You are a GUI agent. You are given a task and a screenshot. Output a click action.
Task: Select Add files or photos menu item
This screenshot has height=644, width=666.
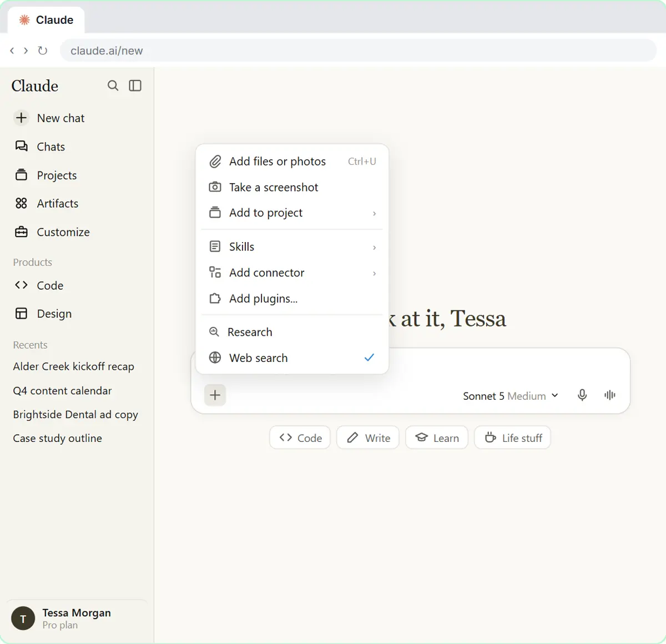292,162
